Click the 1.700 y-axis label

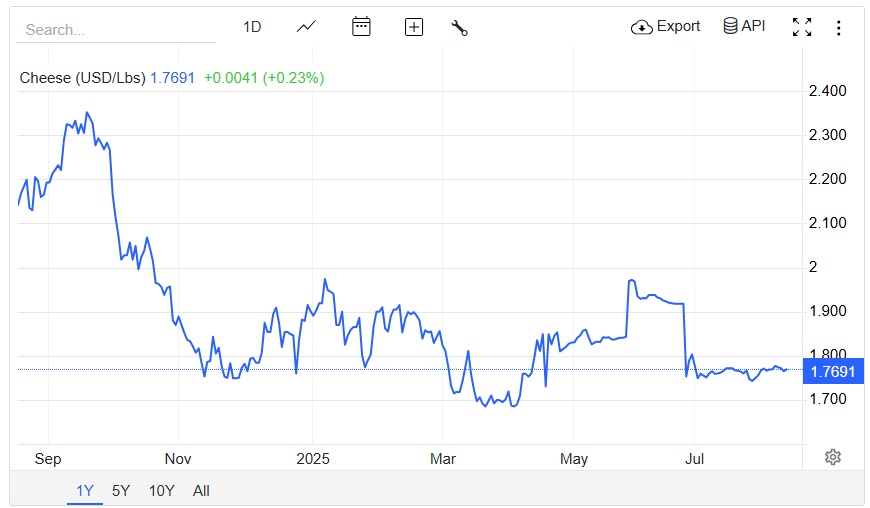[x=827, y=399]
